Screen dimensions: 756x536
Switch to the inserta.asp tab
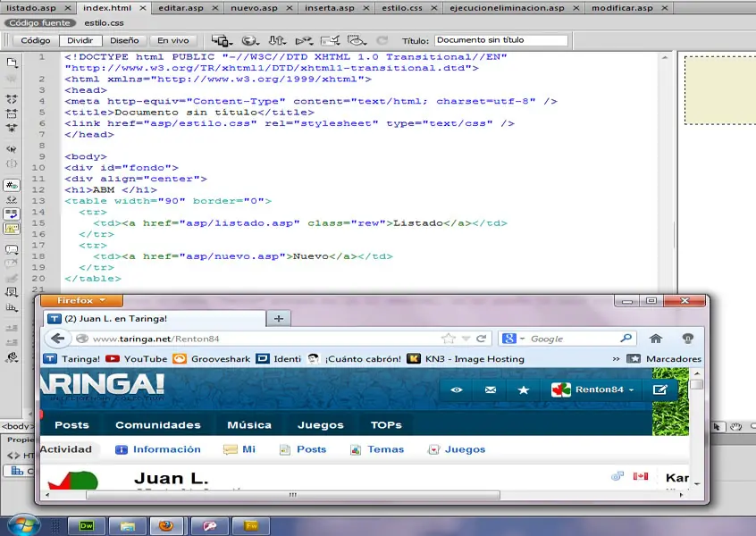coord(330,8)
